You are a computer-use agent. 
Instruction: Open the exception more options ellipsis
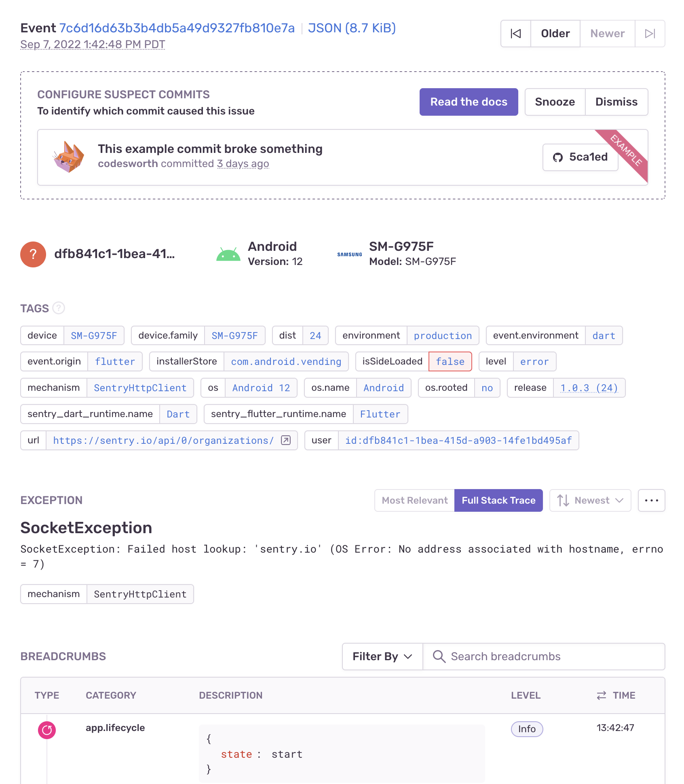(x=651, y=500)
